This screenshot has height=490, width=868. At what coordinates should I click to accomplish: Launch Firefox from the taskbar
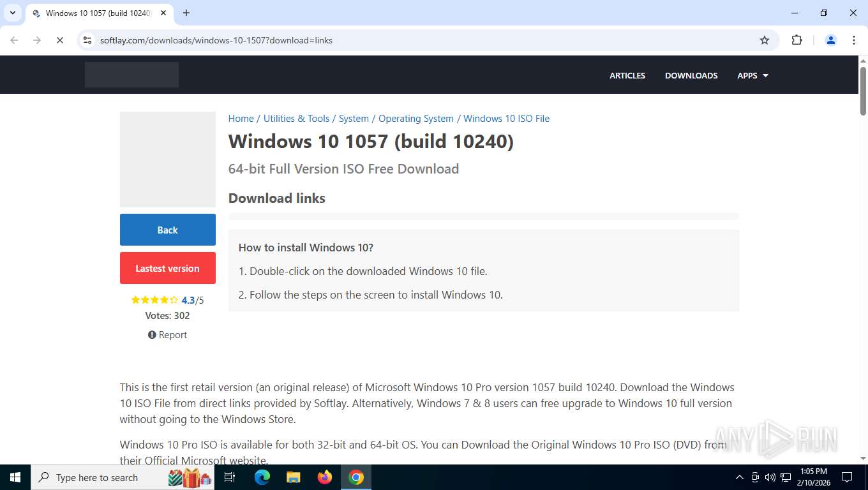pos(325,477)
